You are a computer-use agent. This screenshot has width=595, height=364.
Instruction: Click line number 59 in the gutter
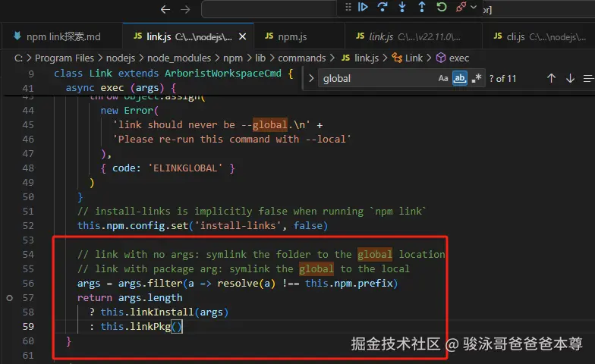tap(28, 326)
